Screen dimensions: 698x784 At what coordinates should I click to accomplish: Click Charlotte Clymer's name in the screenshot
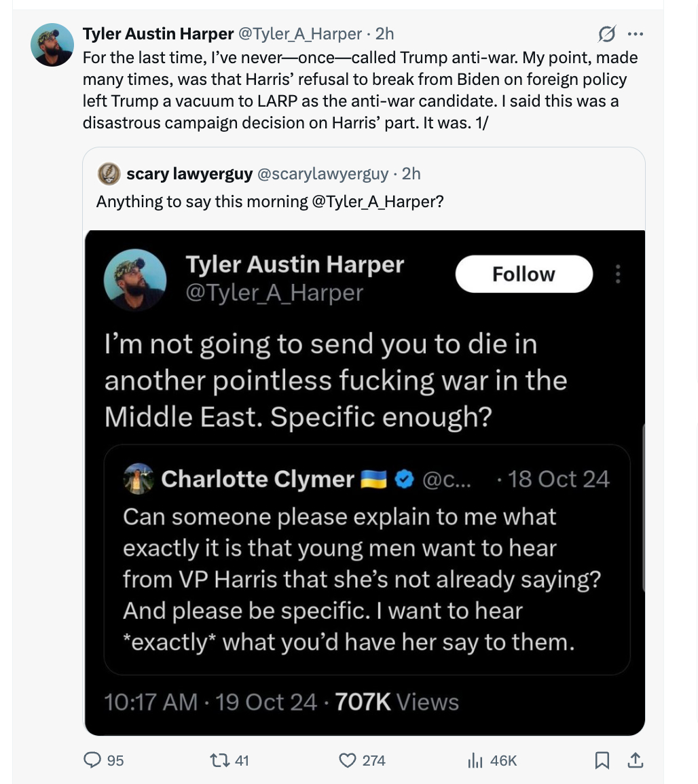tap(258, 479)
